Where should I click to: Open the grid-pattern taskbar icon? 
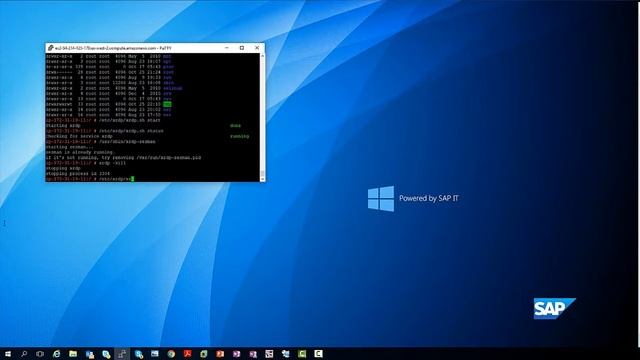(x=269, y=354)
